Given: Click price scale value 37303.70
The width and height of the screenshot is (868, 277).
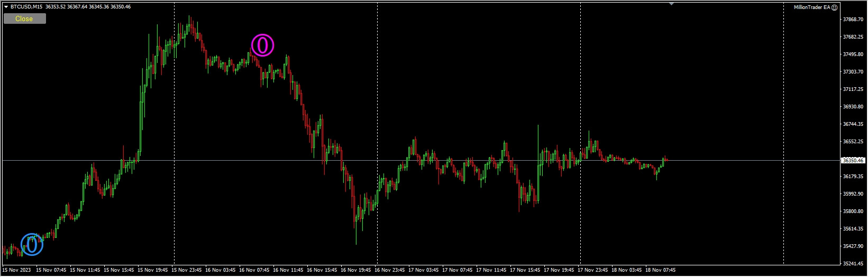Looking at the screenshot, I should click(x=853, y=72).
